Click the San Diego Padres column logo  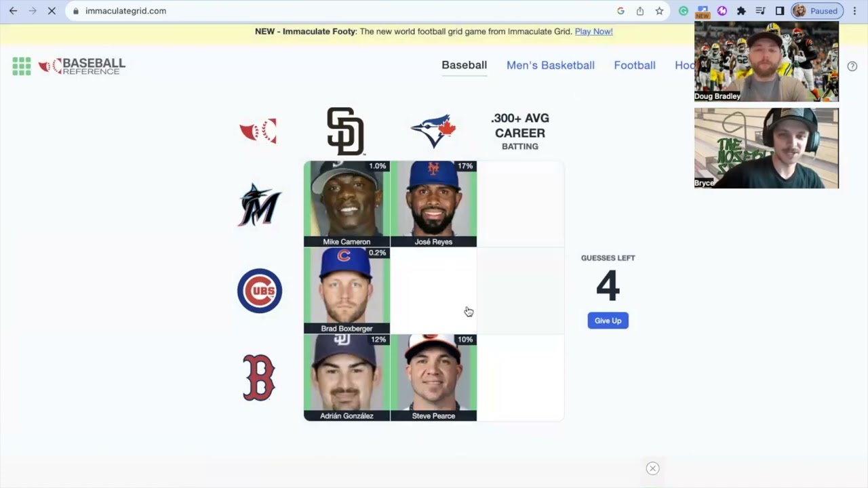coord(346,131)
